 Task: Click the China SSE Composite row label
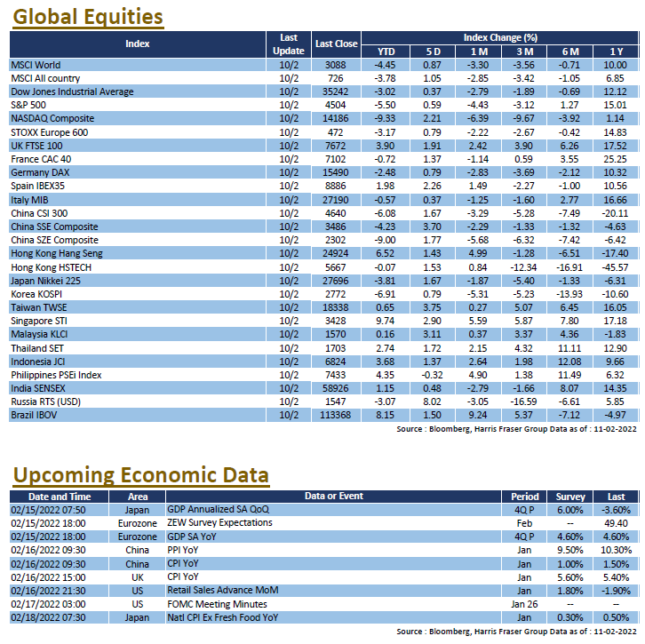[55, 227]
